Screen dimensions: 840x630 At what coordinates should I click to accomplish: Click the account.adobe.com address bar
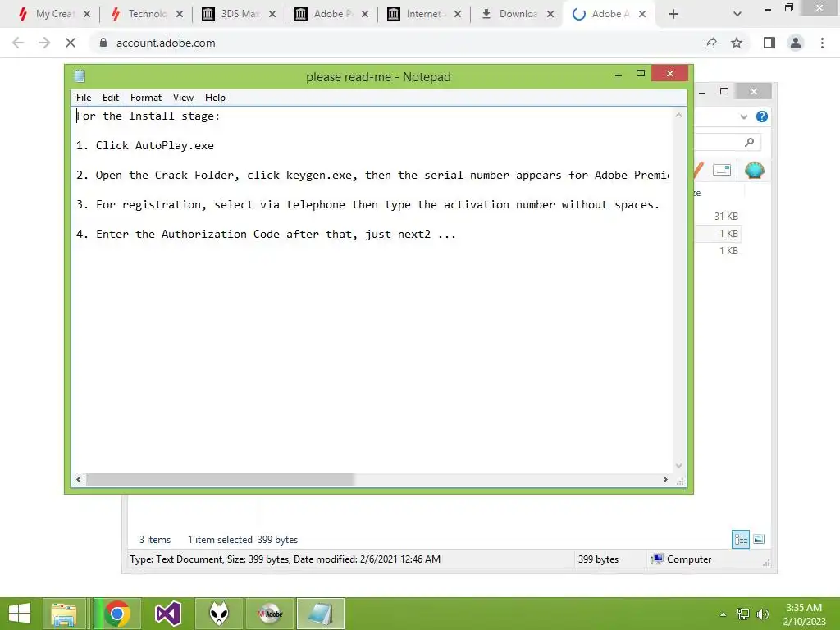396,43
